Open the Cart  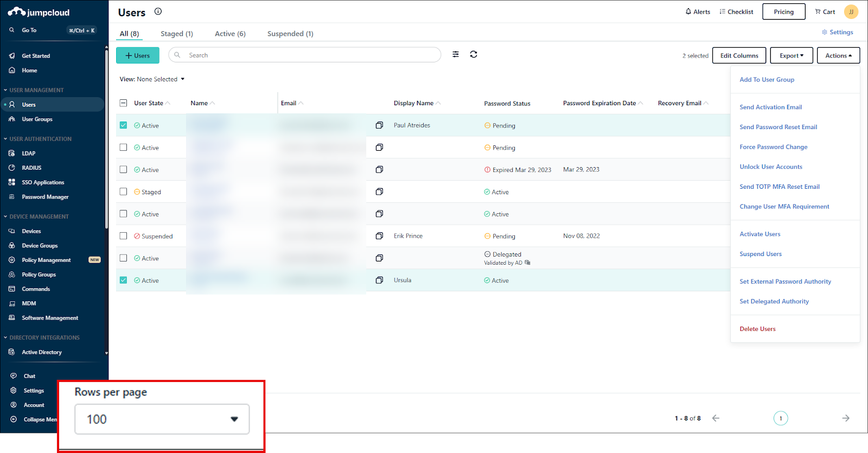click(825, 11)
